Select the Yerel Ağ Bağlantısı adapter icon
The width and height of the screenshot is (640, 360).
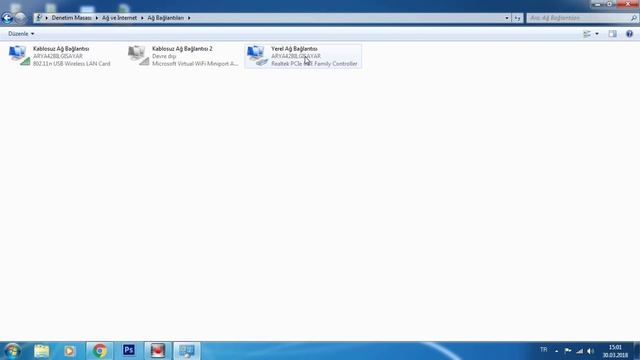(258, 56)
